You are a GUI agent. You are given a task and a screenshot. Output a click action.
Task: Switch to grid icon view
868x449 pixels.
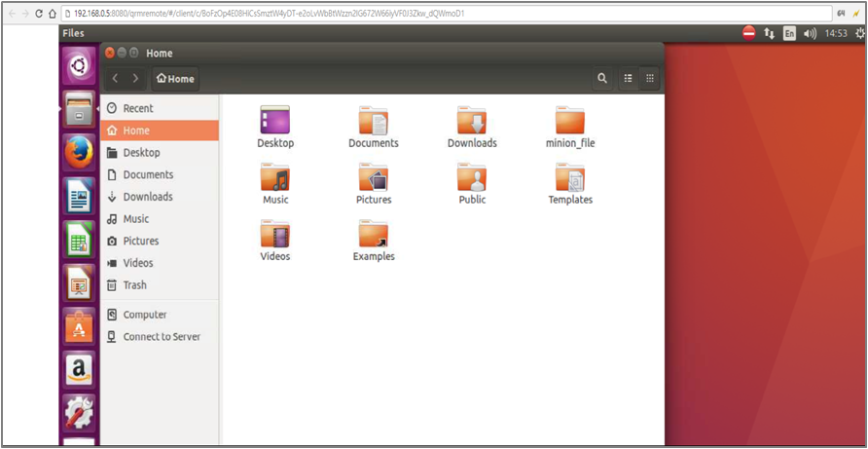coord(651,79)
